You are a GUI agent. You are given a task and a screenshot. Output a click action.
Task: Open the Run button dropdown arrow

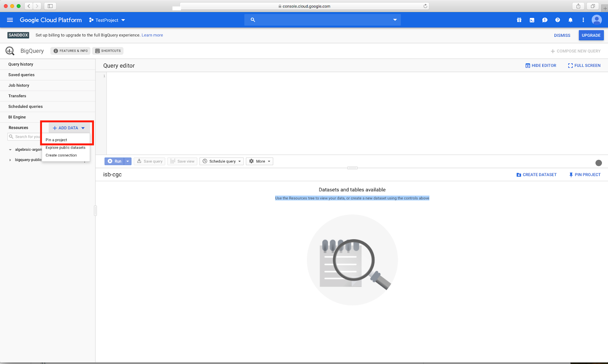pos(128,161)
